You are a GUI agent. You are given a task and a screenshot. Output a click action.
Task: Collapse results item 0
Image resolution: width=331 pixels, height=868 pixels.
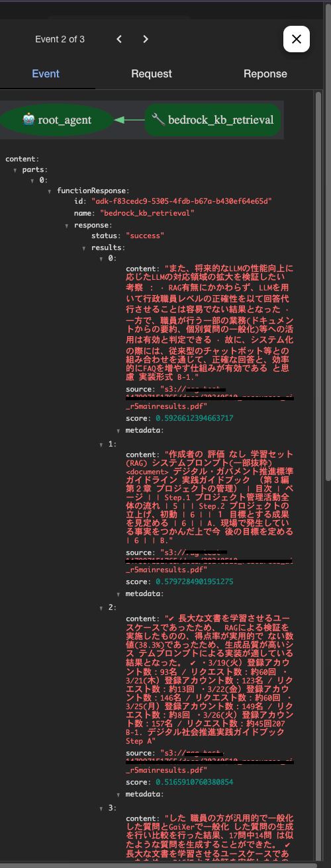[x=102, y=259]
